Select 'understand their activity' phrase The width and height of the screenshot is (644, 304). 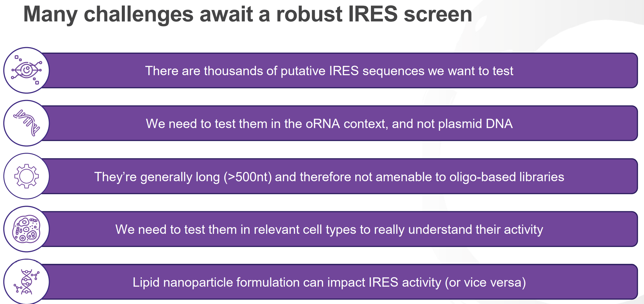pos(476,230)
